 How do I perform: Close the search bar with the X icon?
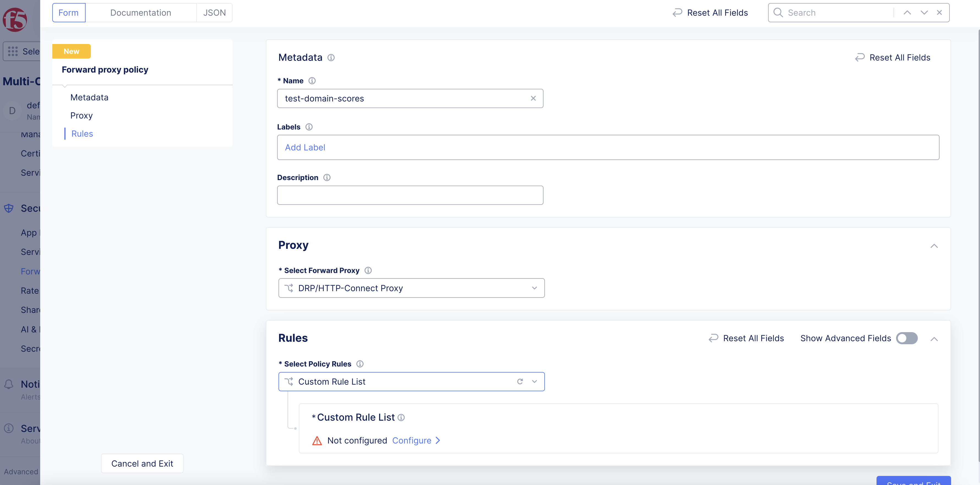pyautogui.click(x=939, y=12)
